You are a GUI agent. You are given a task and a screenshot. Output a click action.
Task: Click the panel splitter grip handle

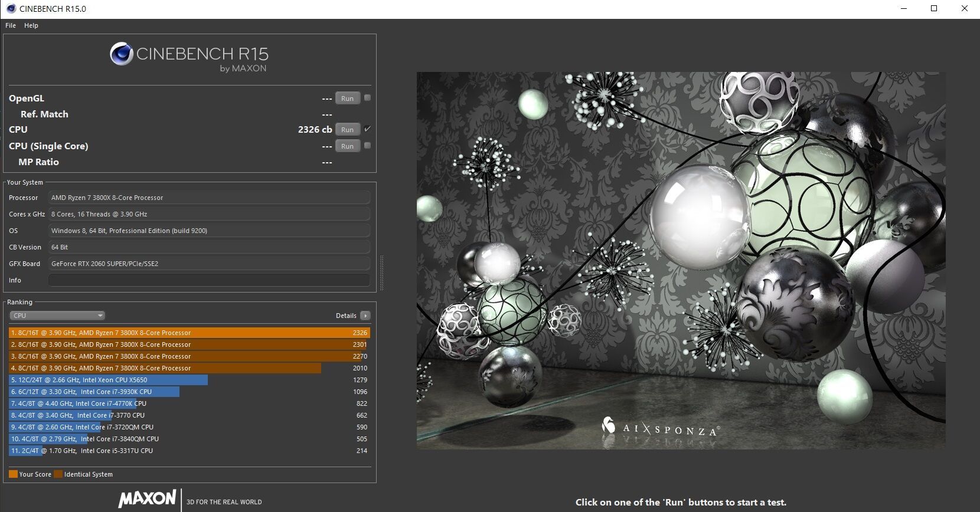click(x=381, y=273)
